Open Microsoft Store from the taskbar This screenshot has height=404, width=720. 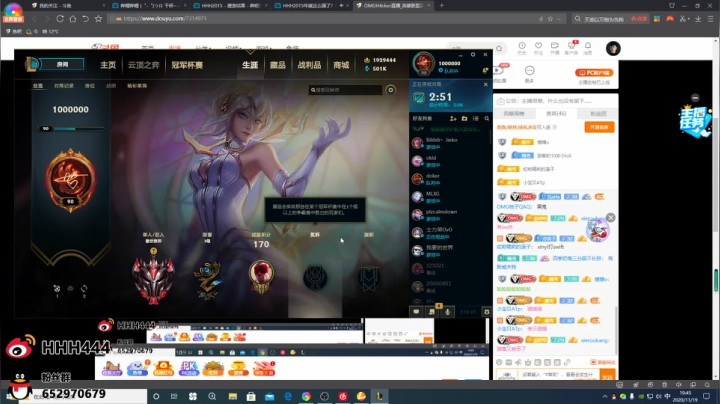click(251, 396)
